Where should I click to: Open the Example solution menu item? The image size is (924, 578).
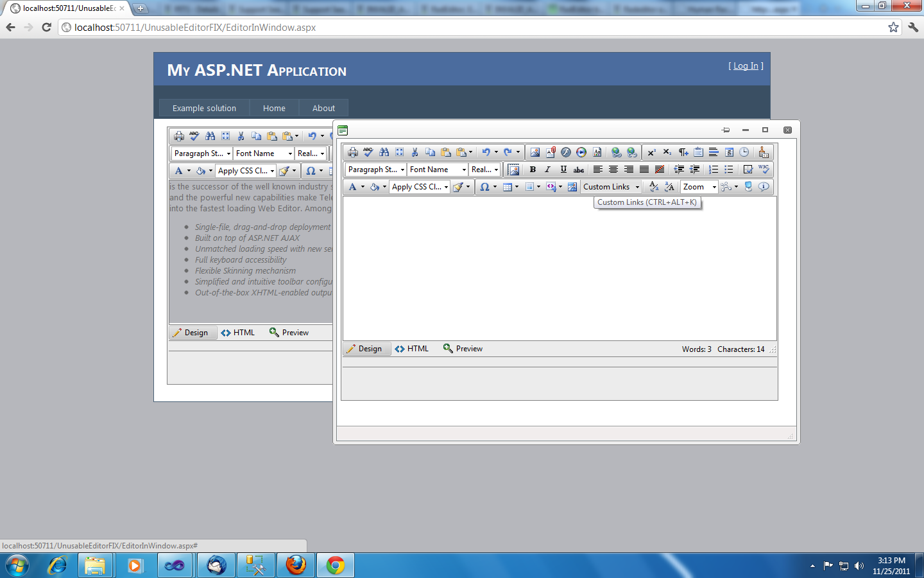204,108
